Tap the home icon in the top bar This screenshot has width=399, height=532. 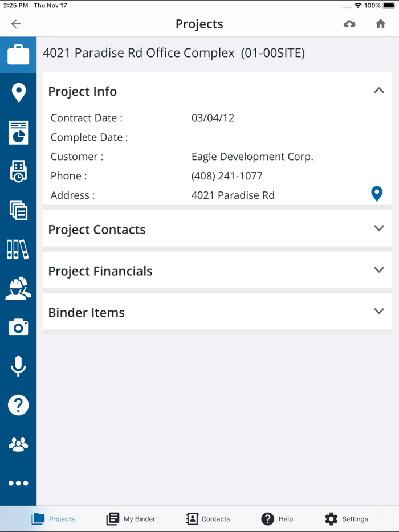(380, 24)
